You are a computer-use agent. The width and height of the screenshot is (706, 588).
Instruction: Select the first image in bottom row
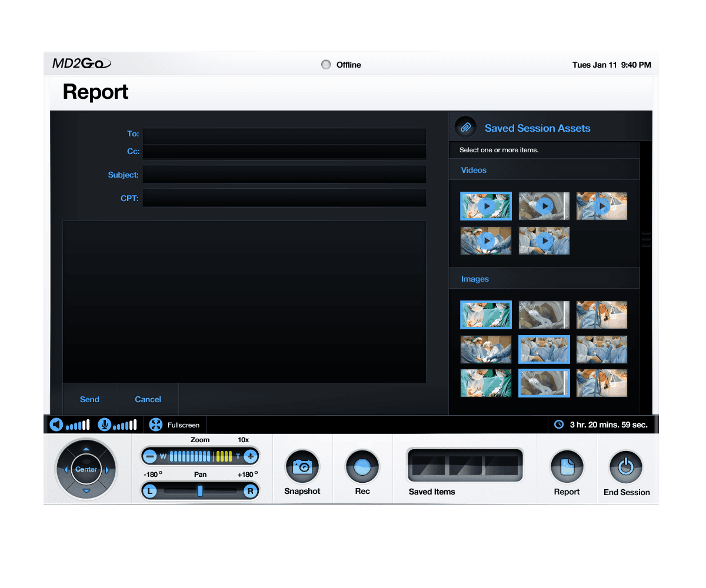(486, 383)
